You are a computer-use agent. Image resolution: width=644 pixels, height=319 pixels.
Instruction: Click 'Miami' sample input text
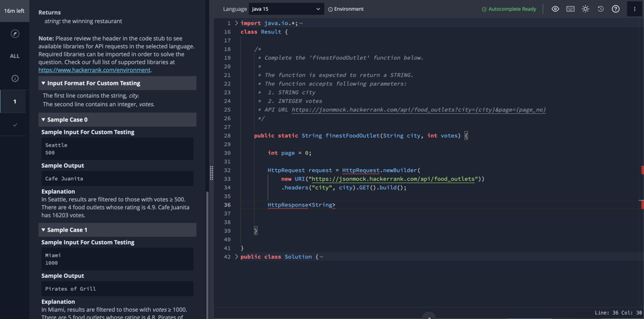(x=53, y=255)
